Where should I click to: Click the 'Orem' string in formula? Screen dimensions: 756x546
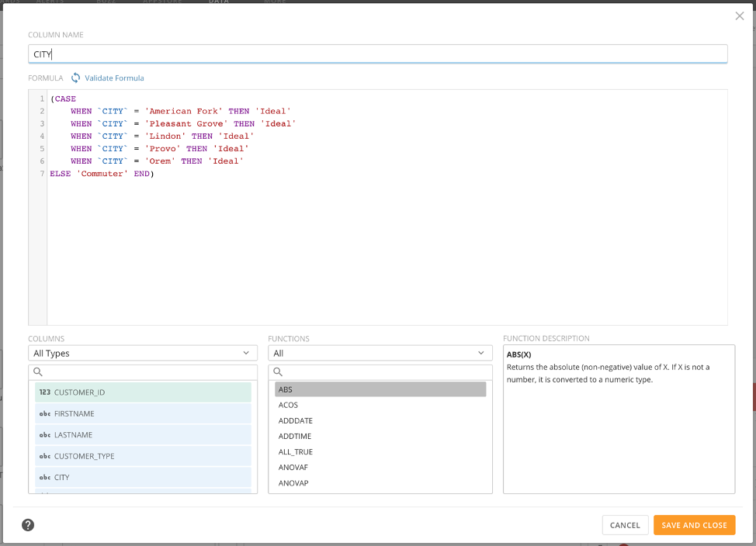pyautogui.click(x=160, y=161)
